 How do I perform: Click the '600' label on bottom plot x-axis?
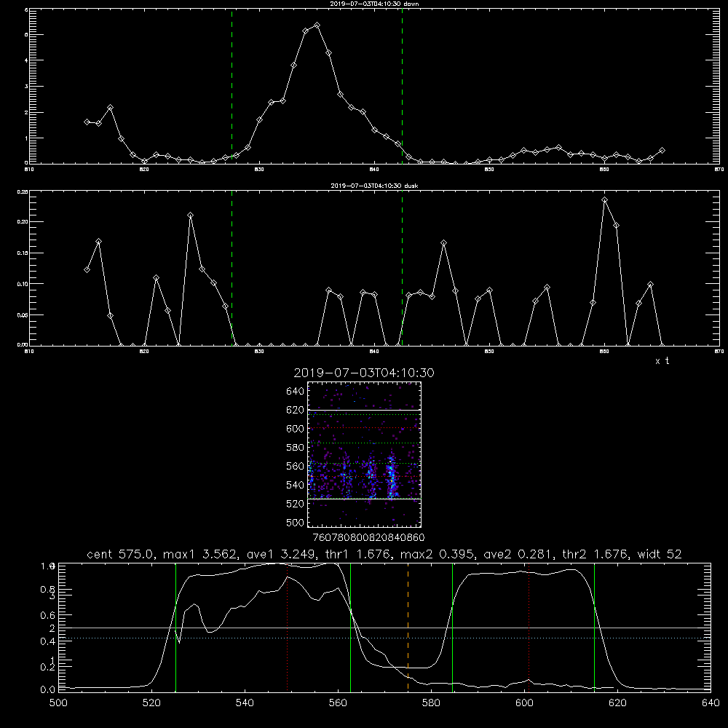(x=524, y=703)
